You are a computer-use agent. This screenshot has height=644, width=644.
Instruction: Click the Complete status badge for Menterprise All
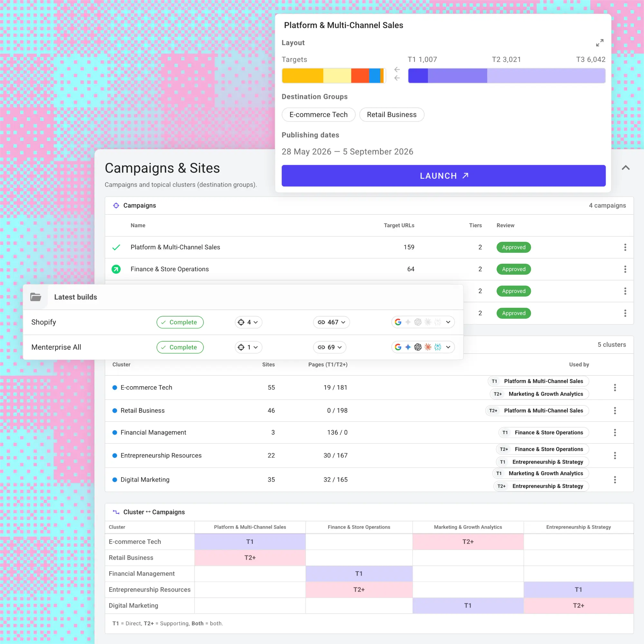click(180, 347)
